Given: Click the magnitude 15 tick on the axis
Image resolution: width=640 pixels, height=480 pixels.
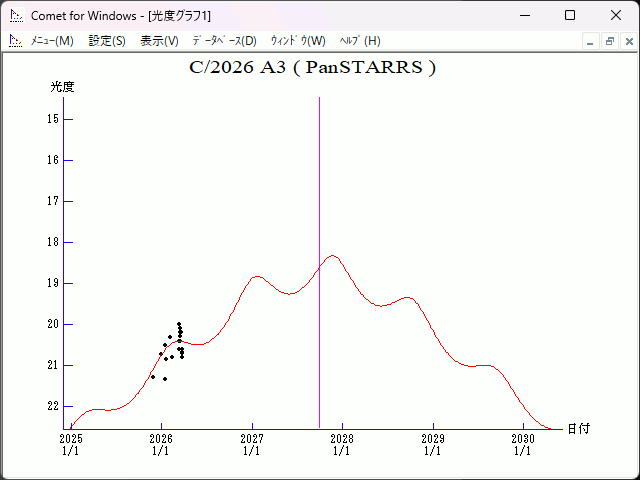Looking at the screenshot, I should pos(54,119).
